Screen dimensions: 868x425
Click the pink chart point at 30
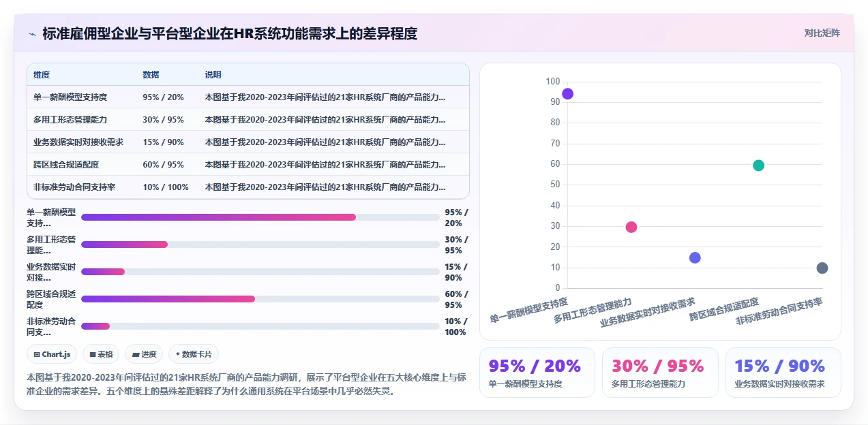click(631, 227)
